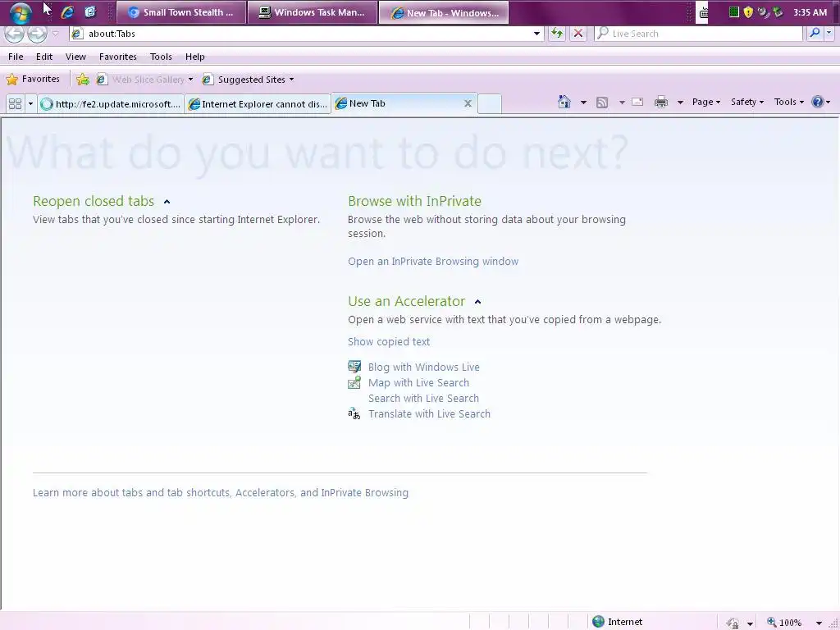This screenshot has height=630, width=840.
Task: Choose Blog with Windows Live accelerator
Action: (x=424, y=367)
